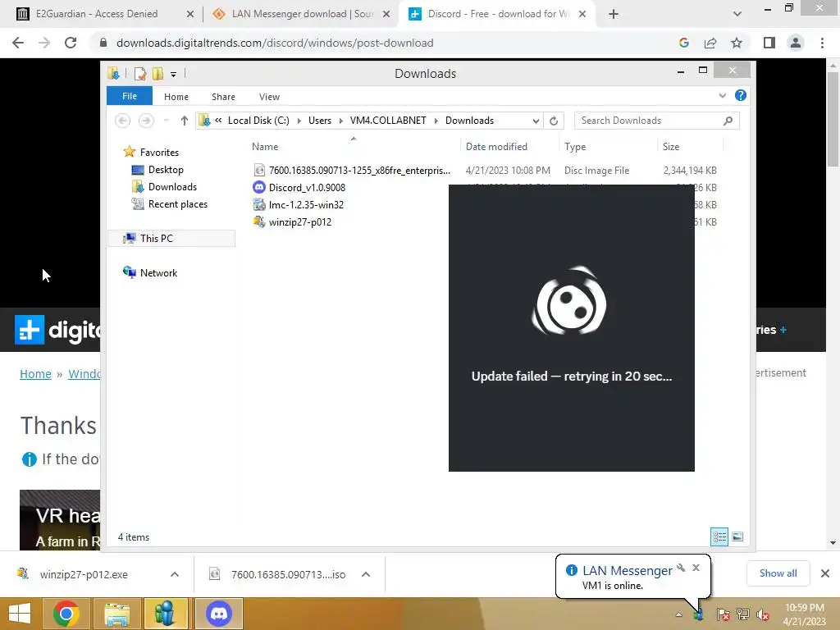Click VM4.COLLABNET in the breadcrumb

(388, 121)
